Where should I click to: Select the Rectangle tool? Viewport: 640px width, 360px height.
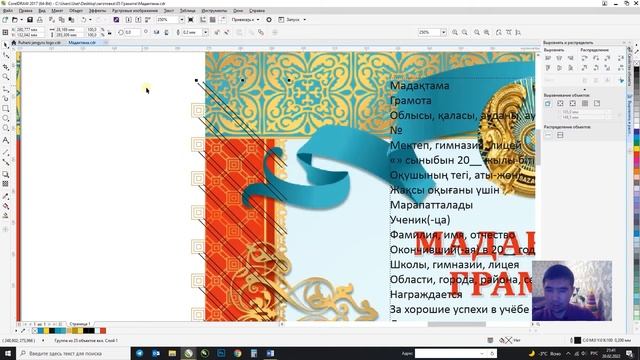5,109
